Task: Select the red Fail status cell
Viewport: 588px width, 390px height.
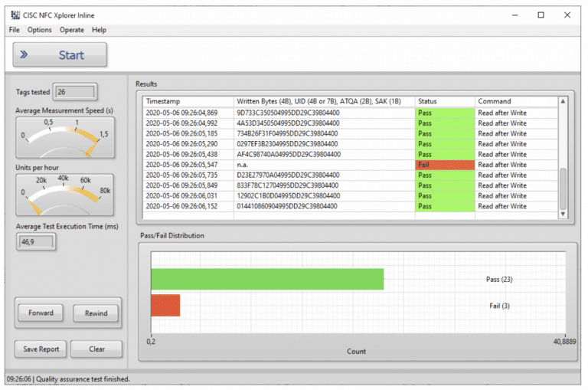Action: [x=444, y=165]
